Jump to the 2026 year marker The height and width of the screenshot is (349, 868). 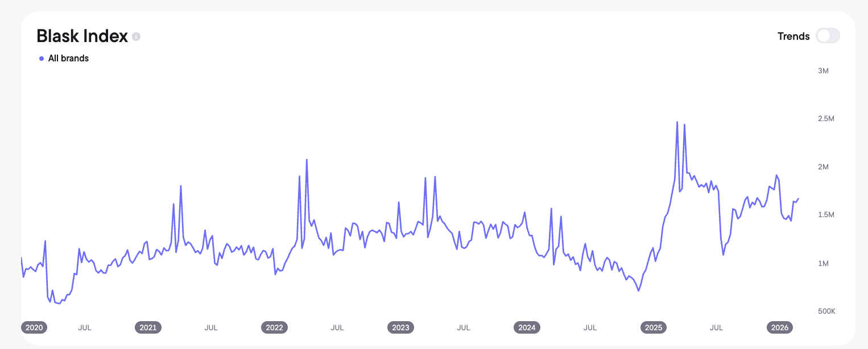(x=779, y=327)
